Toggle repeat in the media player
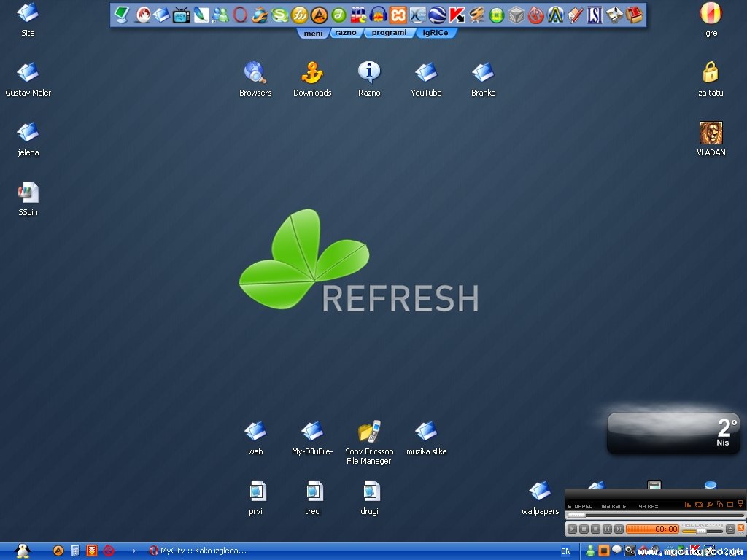Screen dimensions: 747x560 pyautogui.click(x=698, y=505)
